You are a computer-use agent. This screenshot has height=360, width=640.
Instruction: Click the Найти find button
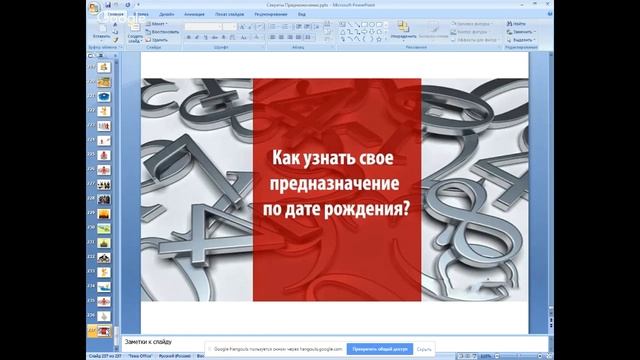(x=516, y=24)
